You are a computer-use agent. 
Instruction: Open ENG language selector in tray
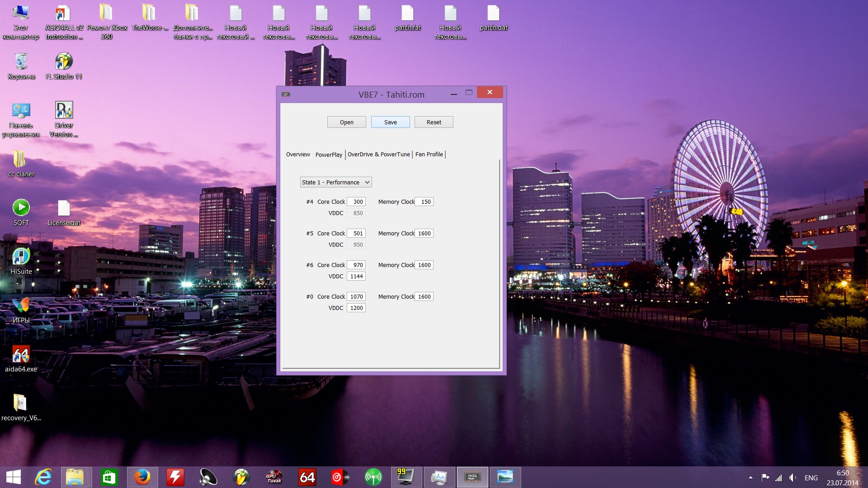pos(811,478)
